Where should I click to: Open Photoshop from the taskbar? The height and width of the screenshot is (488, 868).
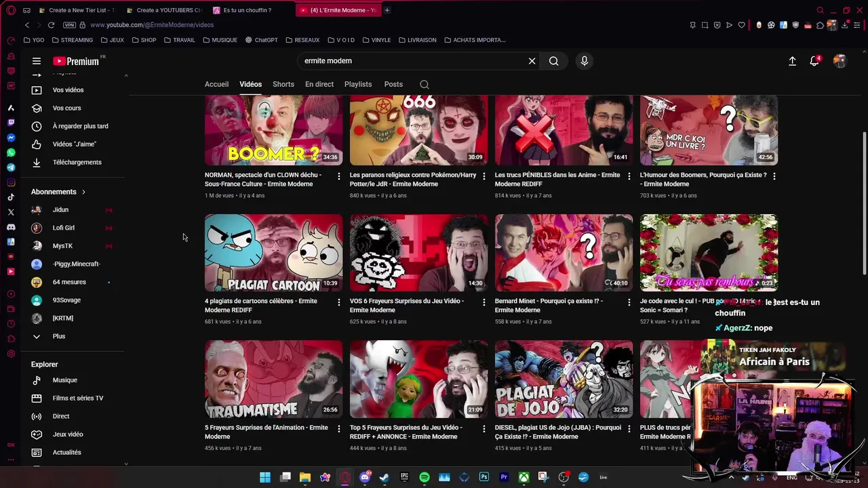pos(484,477)
